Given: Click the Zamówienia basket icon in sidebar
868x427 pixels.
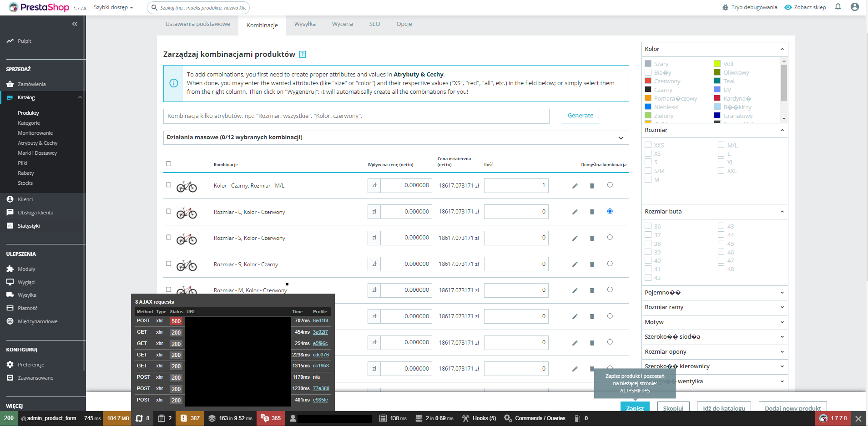Looking at the screenshot, I should (x=10, y=84).
